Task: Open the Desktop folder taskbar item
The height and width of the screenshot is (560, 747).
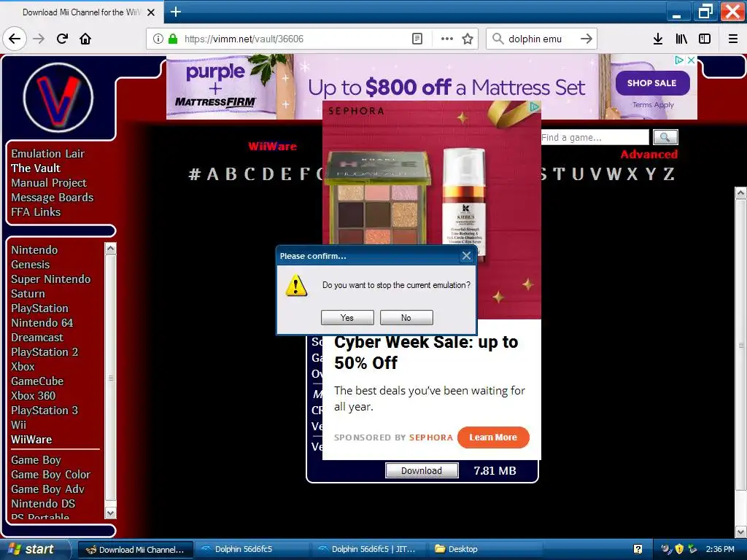Action: point(485,549)
